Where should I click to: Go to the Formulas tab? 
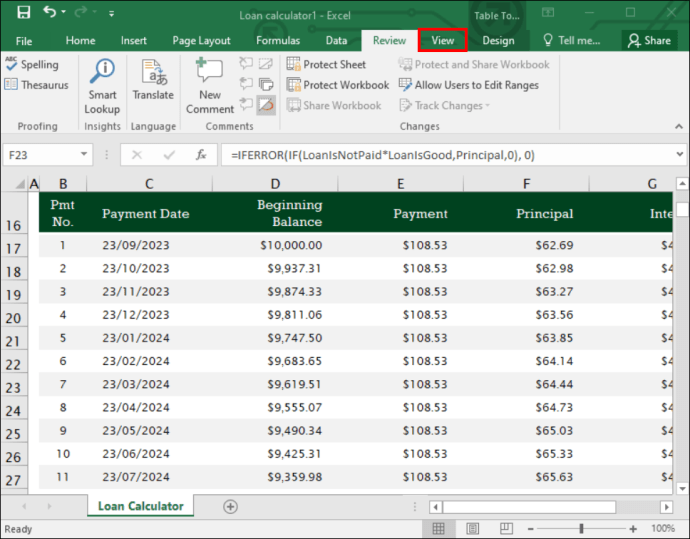pos(278,40)
